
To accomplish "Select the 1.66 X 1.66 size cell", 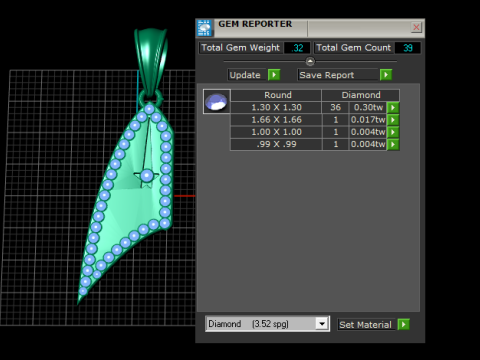I will [x=276, y=120].
